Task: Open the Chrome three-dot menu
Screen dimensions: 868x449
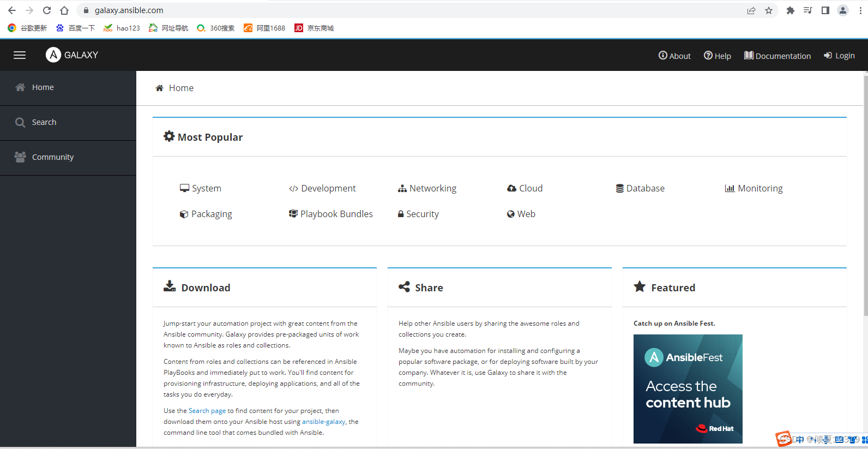Action: pyautogui.click(x=860, y=10)
